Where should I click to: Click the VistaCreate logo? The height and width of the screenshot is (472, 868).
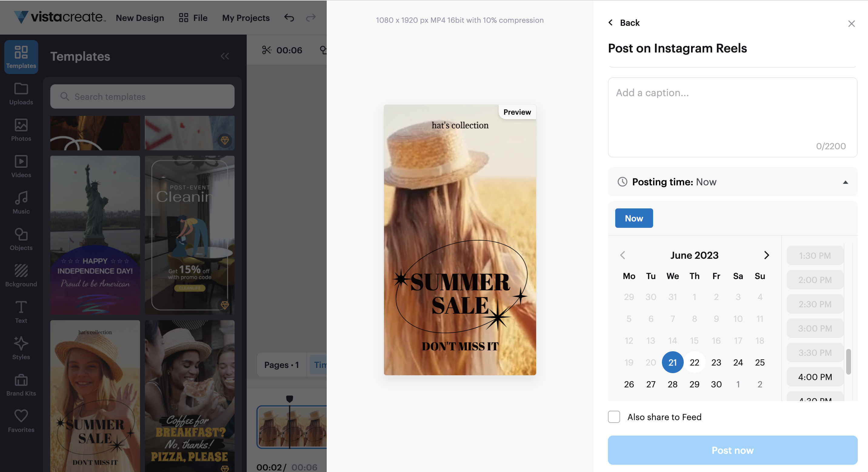point(60,17)
